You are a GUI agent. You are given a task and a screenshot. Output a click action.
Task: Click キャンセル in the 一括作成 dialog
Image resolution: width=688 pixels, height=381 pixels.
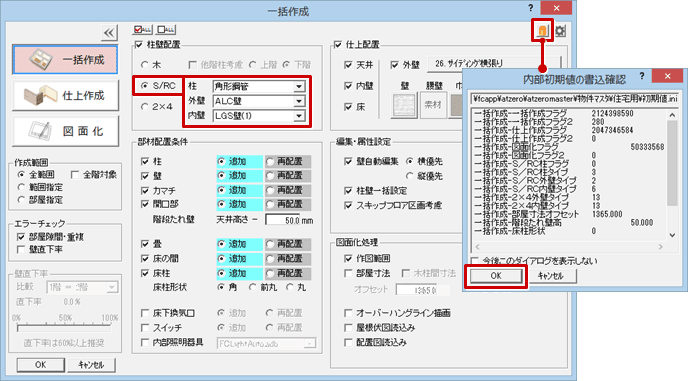pos(92,365)
